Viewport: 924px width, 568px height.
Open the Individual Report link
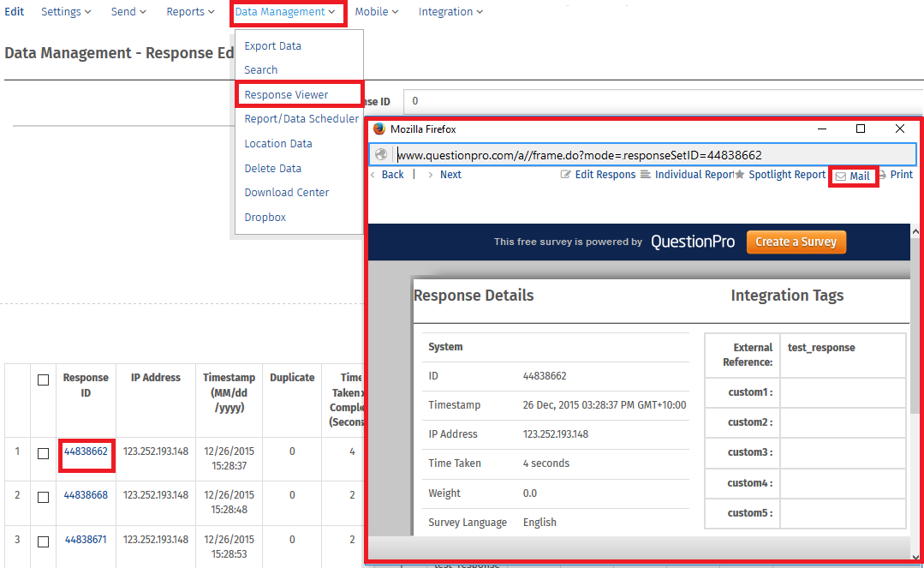pos(694,175)
